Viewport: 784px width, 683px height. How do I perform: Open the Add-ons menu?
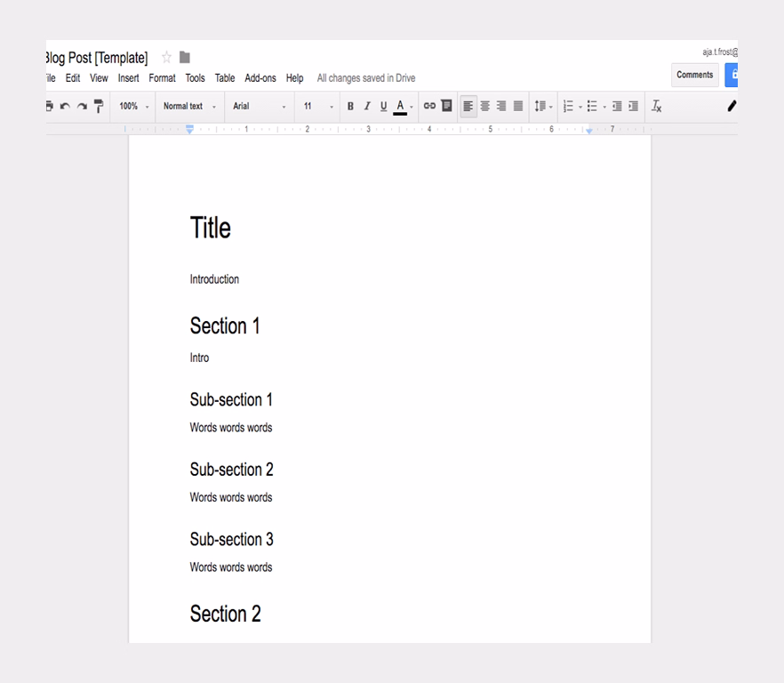[x=260, y=78]
